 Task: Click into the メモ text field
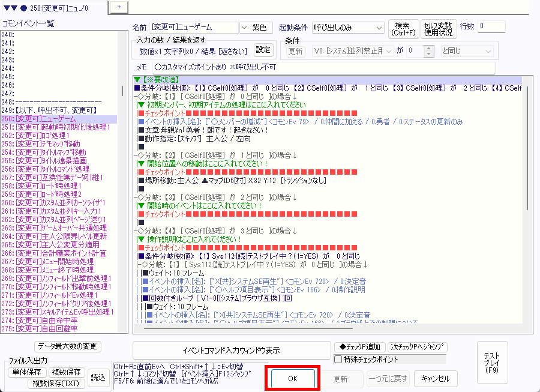[323, 67]
